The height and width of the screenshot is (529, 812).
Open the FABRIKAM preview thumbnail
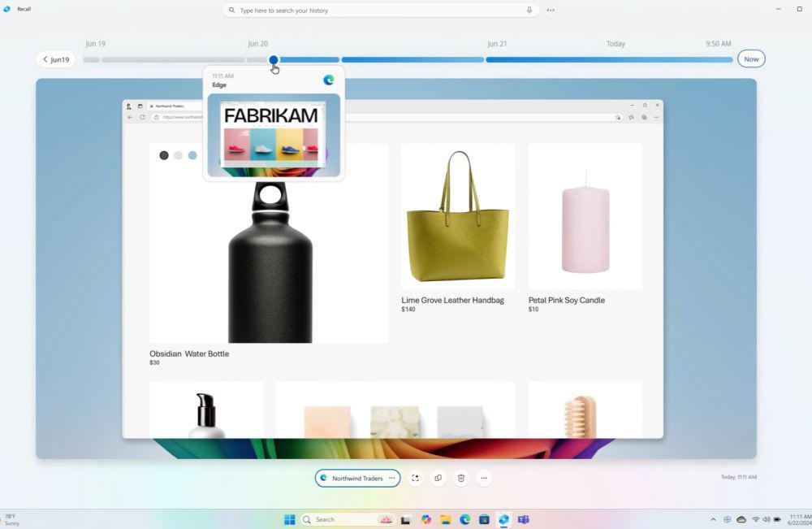(x=274, y=135)
